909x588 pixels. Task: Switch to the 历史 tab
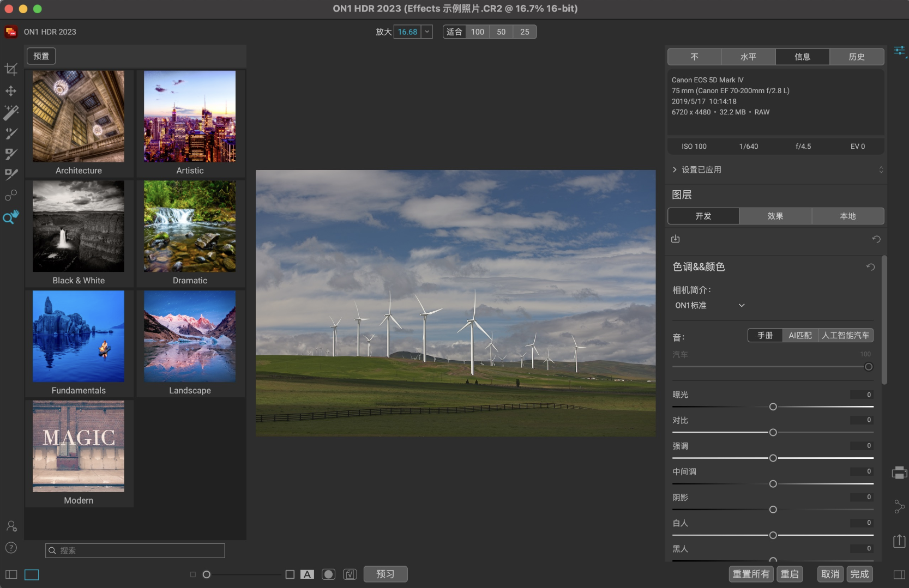[857, 57]
